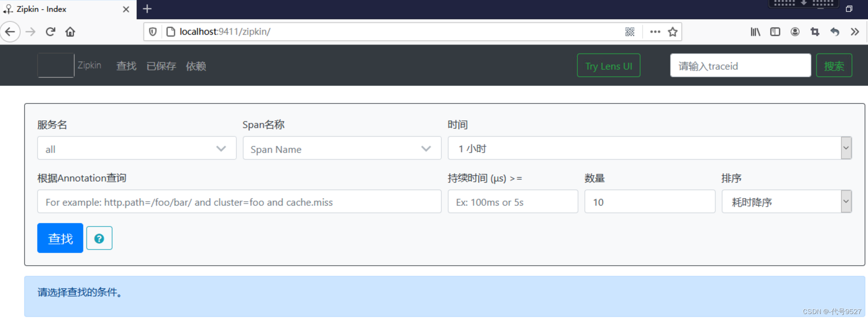The height and width of the screenshot is (319, 868).
Task: Click the Try Lens UI button
Action: (609, 65)
